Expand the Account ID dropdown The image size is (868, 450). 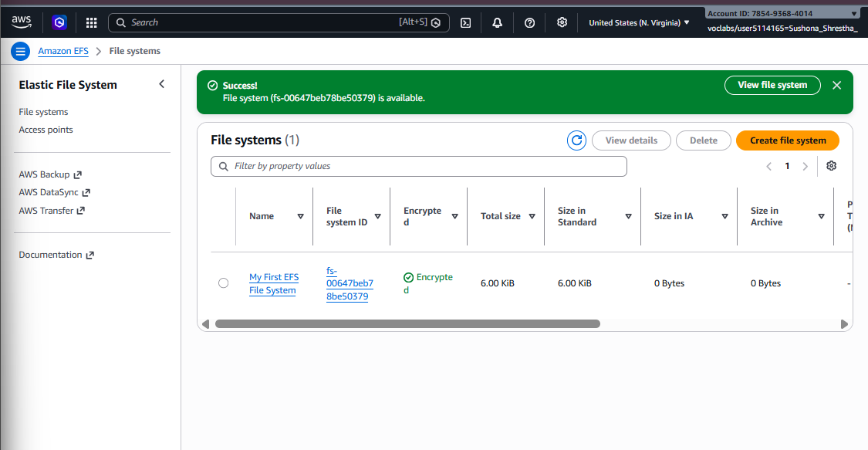[x=782, y=13]
